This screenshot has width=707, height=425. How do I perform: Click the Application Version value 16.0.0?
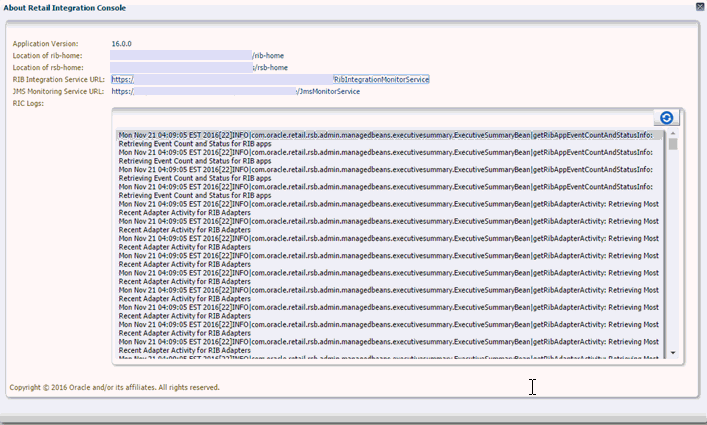[121, 44]
